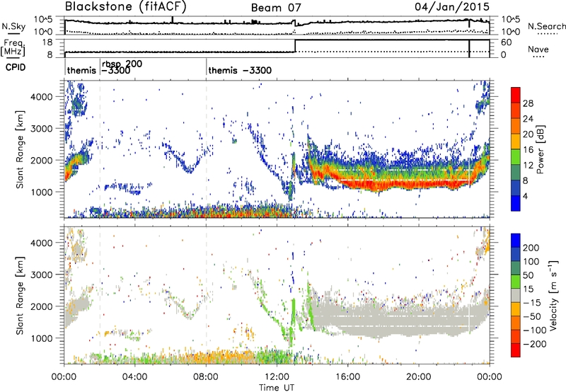The height and width of the screenshot is (392, 566).
Task: Click the Slant Range label of the velocity panel
Action: click(20, 296)
